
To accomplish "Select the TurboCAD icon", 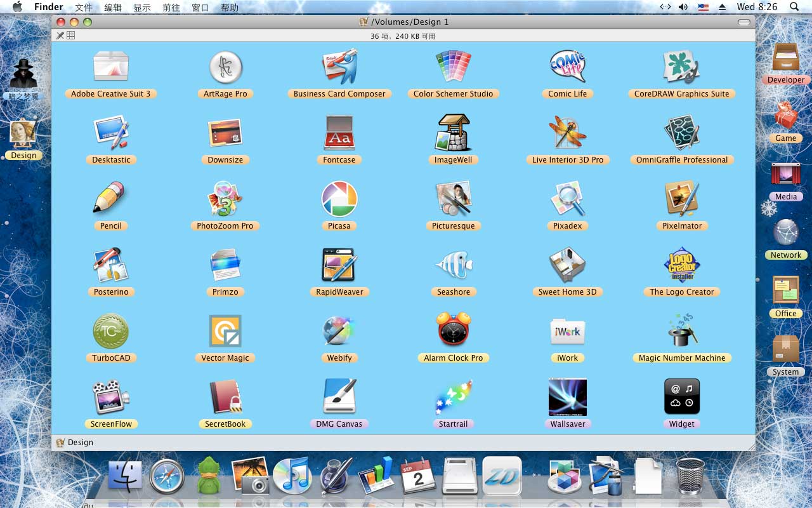I will point(111,331).
